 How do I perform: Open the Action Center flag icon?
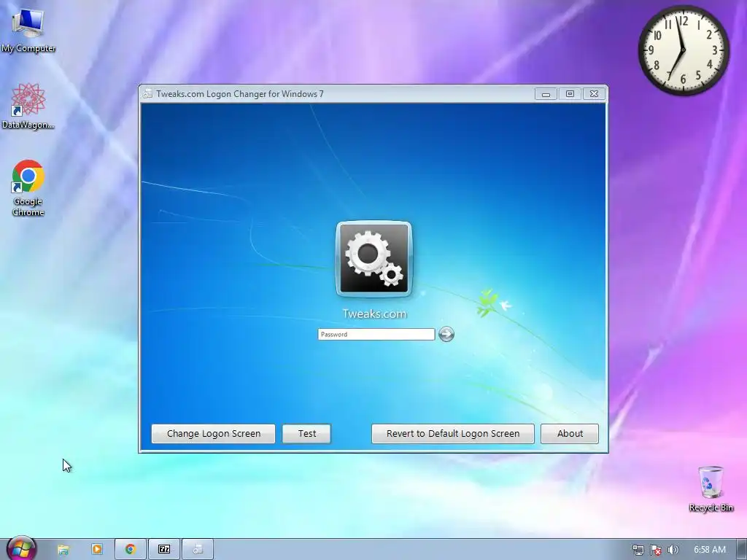pos(656,550)
